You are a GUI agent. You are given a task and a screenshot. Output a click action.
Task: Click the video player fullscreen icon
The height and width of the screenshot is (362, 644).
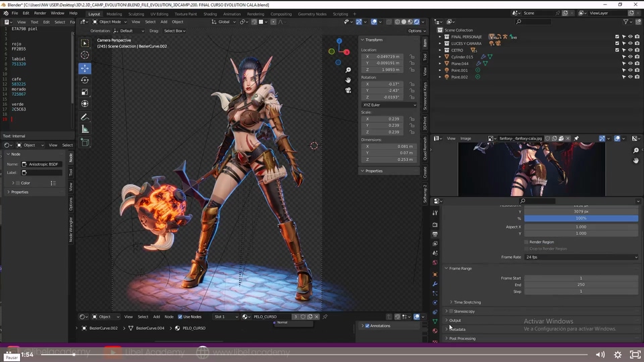click(635, 354)
